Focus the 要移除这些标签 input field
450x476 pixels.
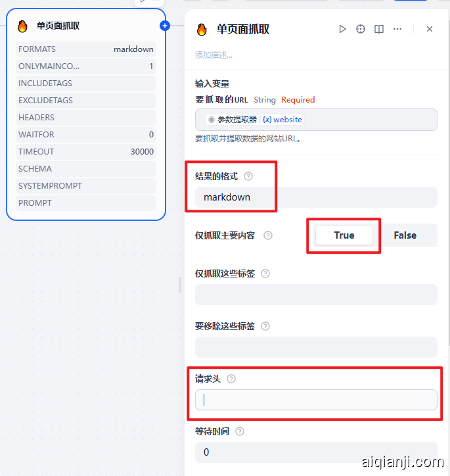click(316, 347)
